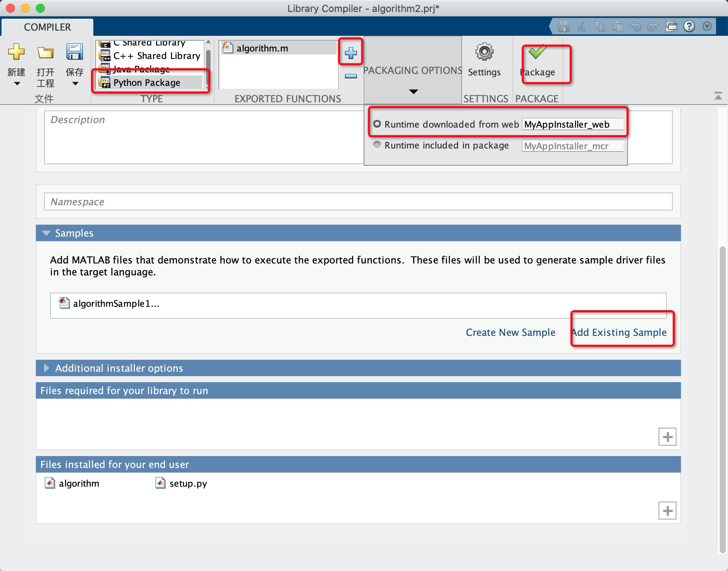Select the C Shared Library type
The height and width of the screenshot is (571, 728).
point(149,43)
